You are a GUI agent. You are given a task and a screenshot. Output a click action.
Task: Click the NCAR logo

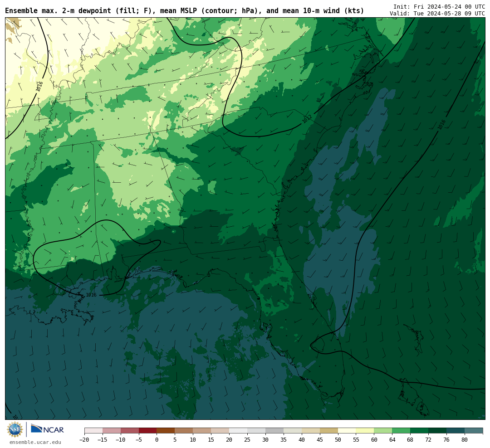point(47,429)
